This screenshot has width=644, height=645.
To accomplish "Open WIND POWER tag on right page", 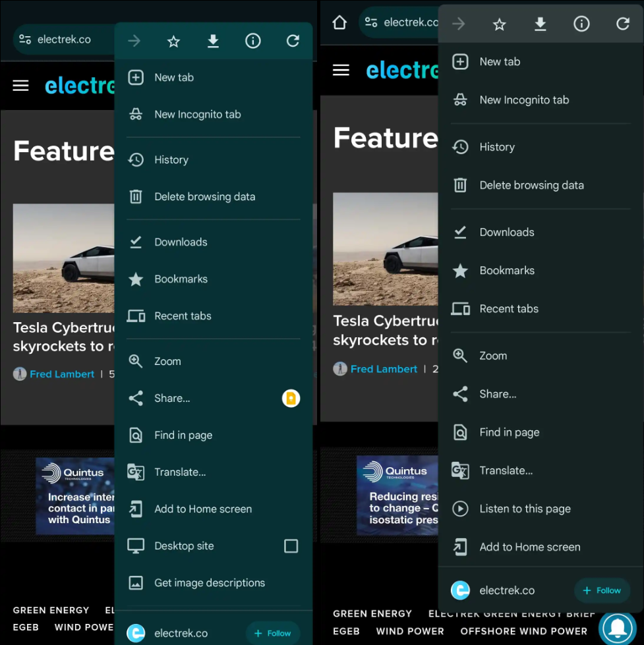I will pos(410,631).
